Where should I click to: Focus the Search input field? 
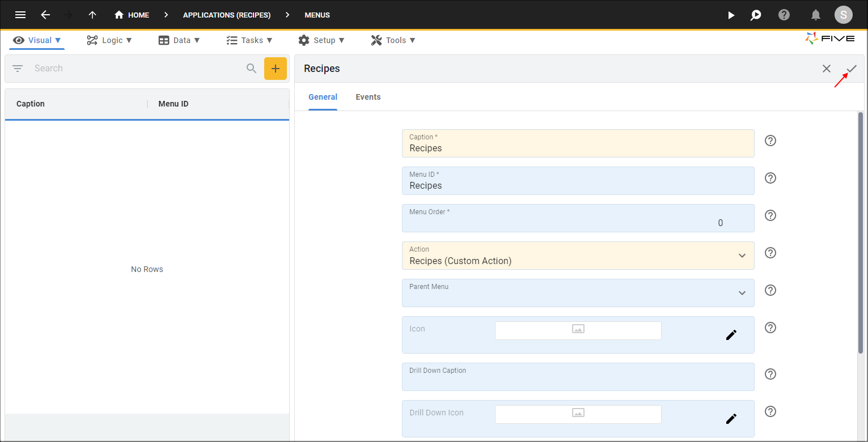point(136,69)
